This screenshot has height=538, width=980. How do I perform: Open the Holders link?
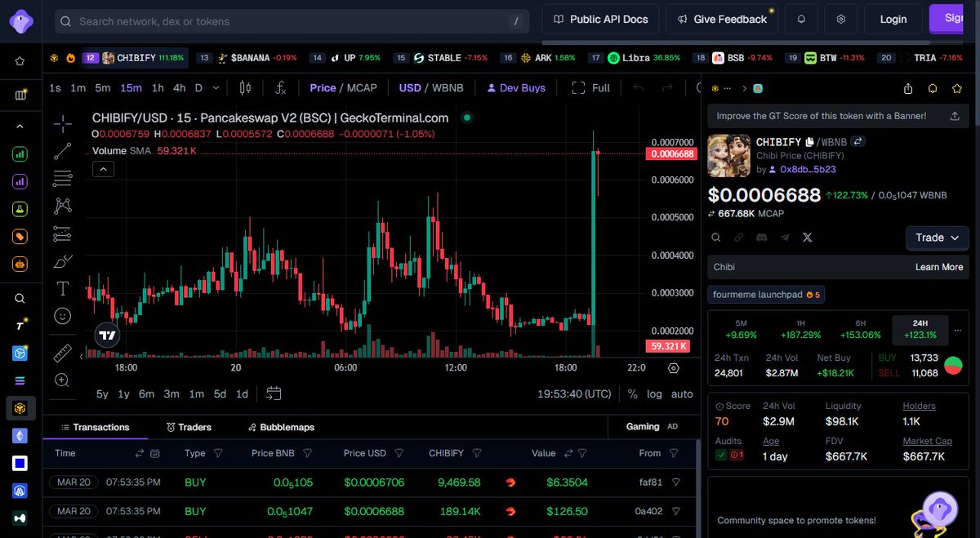point(919,405)
